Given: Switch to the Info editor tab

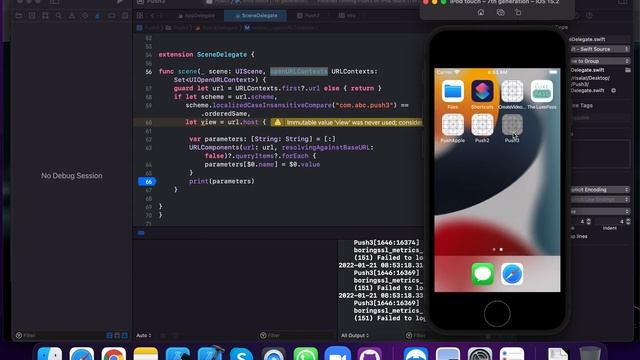Looking at the screenshot, I should (x=347, y=16).
